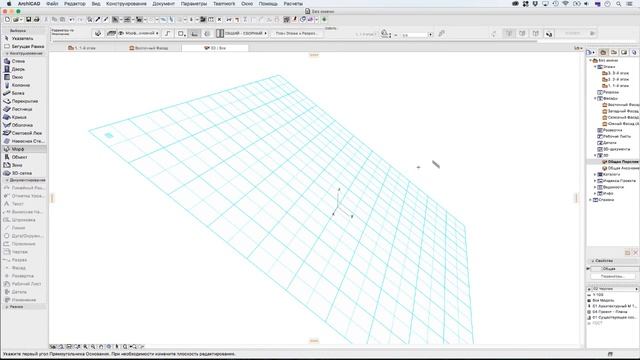Select the Балка (Beam) tool
Screen dimensions: 640x360
(x=18, y=93)
